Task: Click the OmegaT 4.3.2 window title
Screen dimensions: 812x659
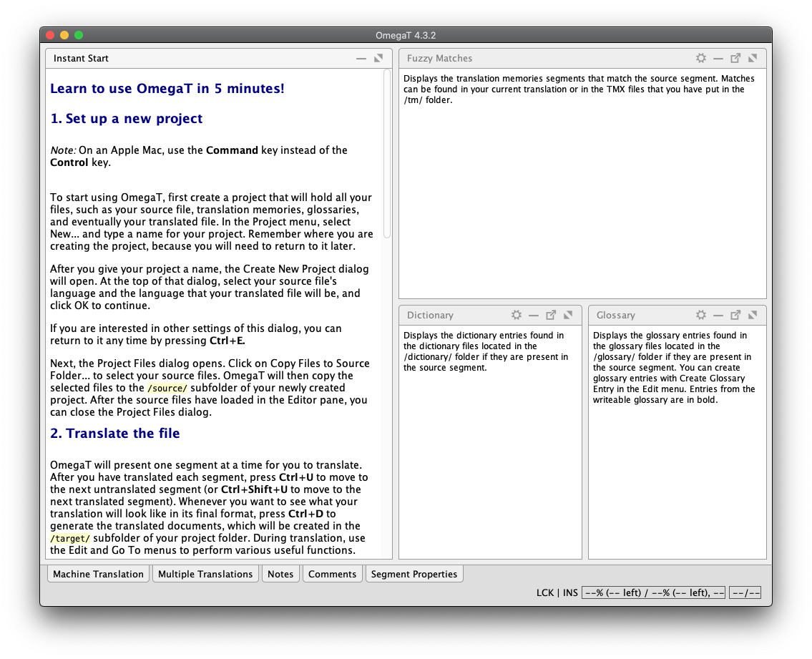Action: click(406, 35)
